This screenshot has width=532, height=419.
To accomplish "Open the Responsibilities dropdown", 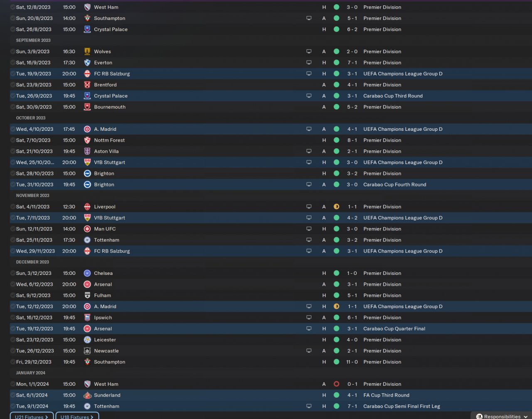I will (502, 416).
